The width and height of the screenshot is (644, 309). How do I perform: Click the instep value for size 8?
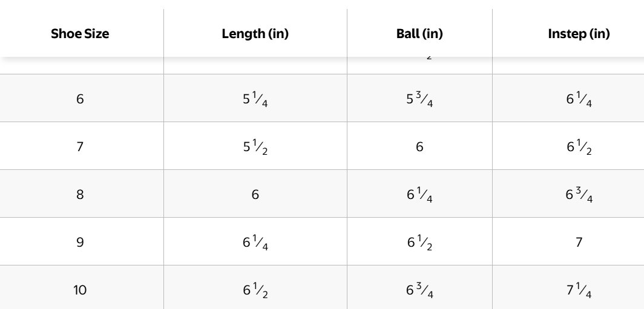[579, 194]
